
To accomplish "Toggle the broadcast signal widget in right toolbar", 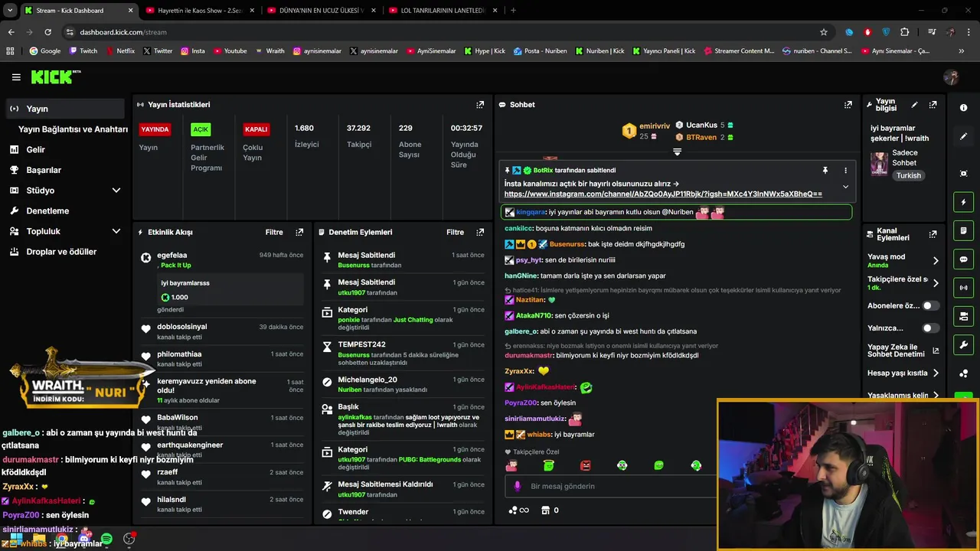I will (x=963, y=288).
